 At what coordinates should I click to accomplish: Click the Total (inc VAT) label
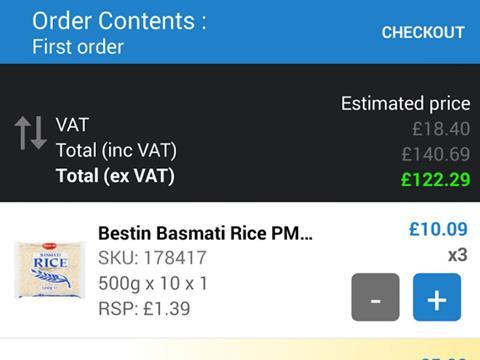[x=116, y=150]
